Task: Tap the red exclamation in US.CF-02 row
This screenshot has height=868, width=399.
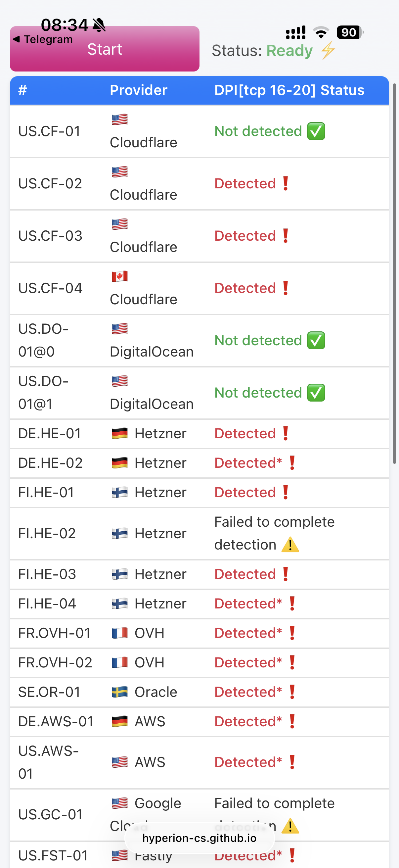Action: pyautogui.click(x=286, y=183)
